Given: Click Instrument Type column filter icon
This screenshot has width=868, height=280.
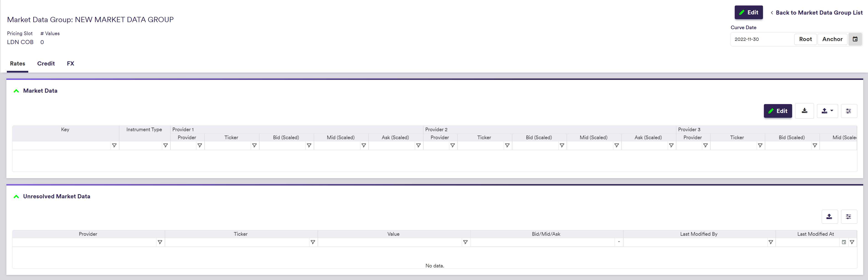Looking at the screenshot, I should (165, 145).
